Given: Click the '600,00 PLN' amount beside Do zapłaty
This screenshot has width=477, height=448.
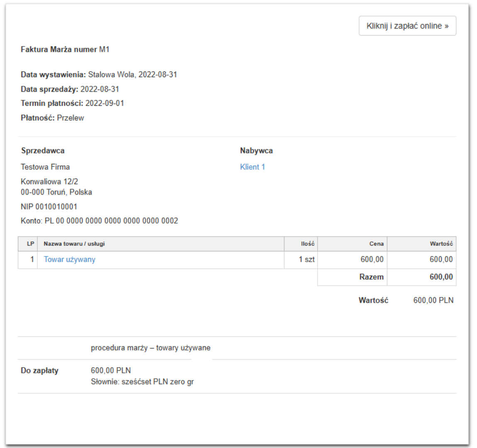Looking at the screenshot, I should click(111, 370).
